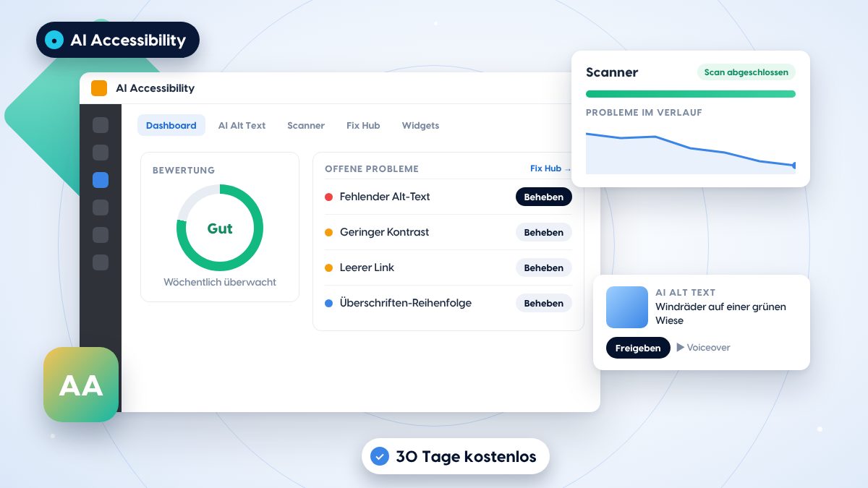Image resolution: width=868 pixels, height=488 pixels.
Task: Open the Fix Hub tab
Action: coord(363,125)
